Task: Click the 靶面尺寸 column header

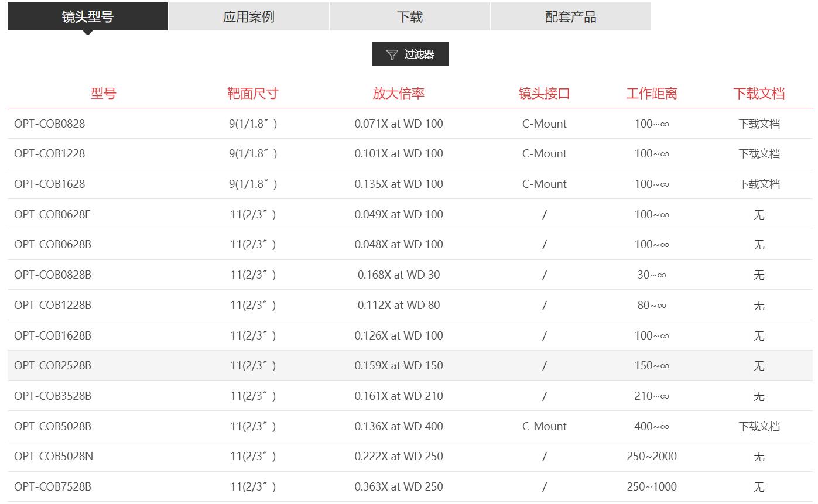Action: click(x=253, y=93)
